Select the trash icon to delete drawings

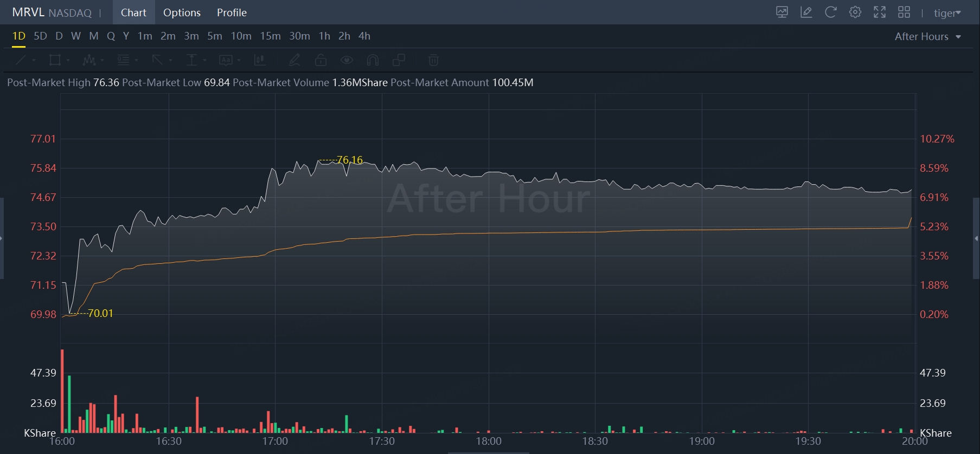coord(433,60)
